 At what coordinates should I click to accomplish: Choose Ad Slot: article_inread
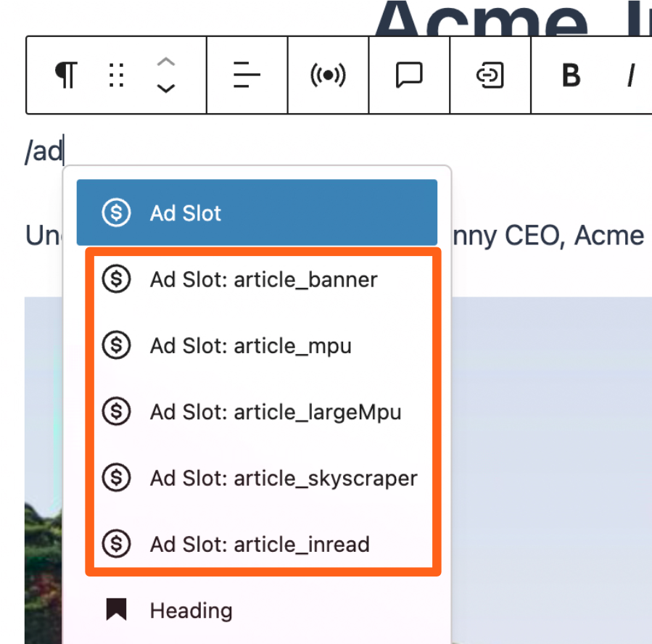[259, 544]
